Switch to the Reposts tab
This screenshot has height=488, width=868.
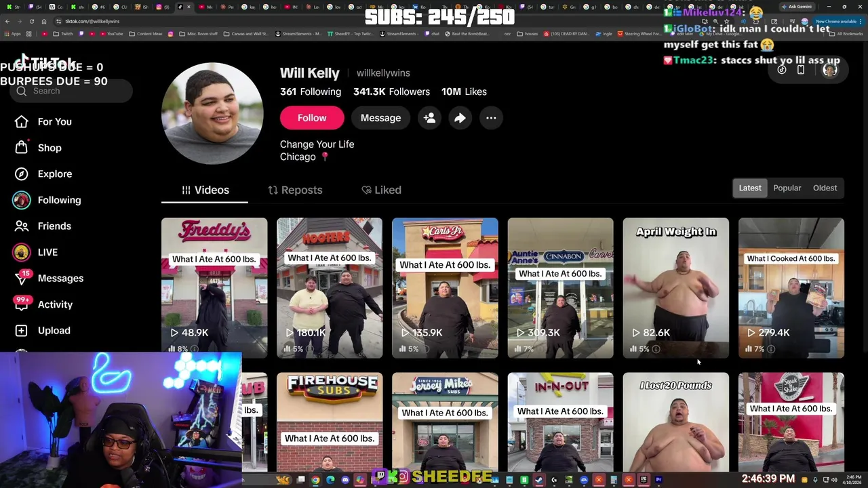coord(295,190)
